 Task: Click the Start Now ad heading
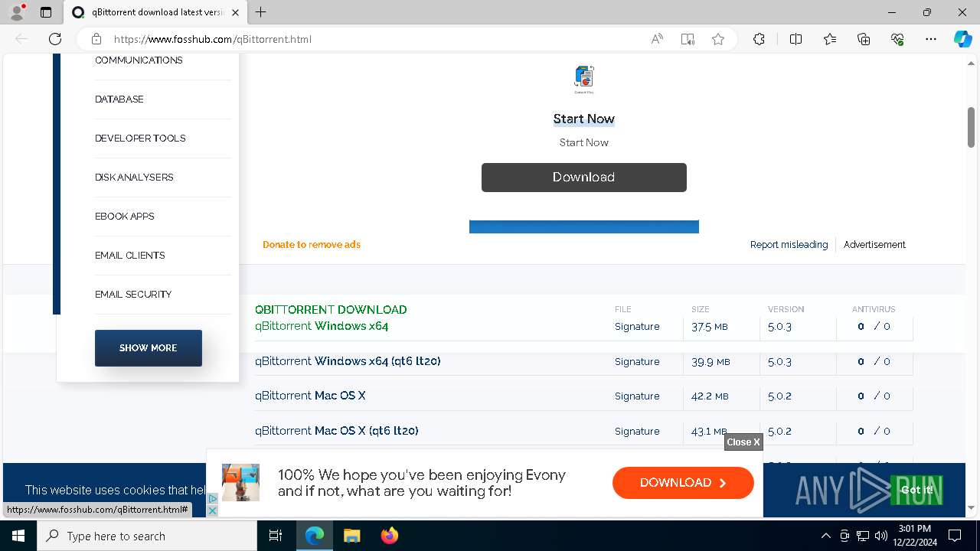tap(584, 119)
